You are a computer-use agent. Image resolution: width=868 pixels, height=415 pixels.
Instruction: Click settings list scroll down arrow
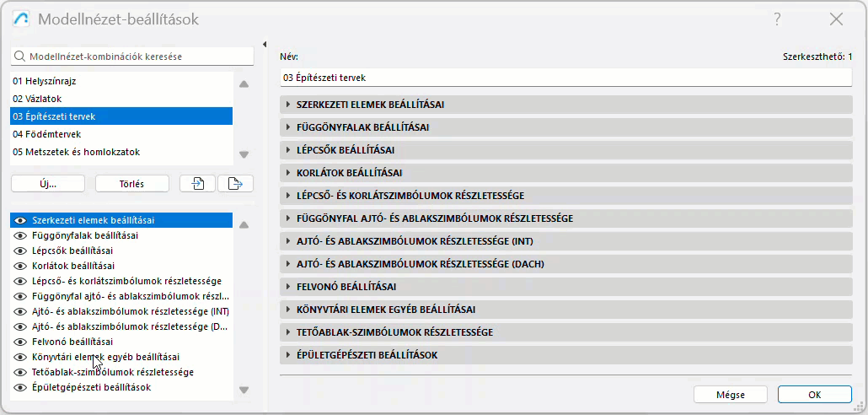244,390
